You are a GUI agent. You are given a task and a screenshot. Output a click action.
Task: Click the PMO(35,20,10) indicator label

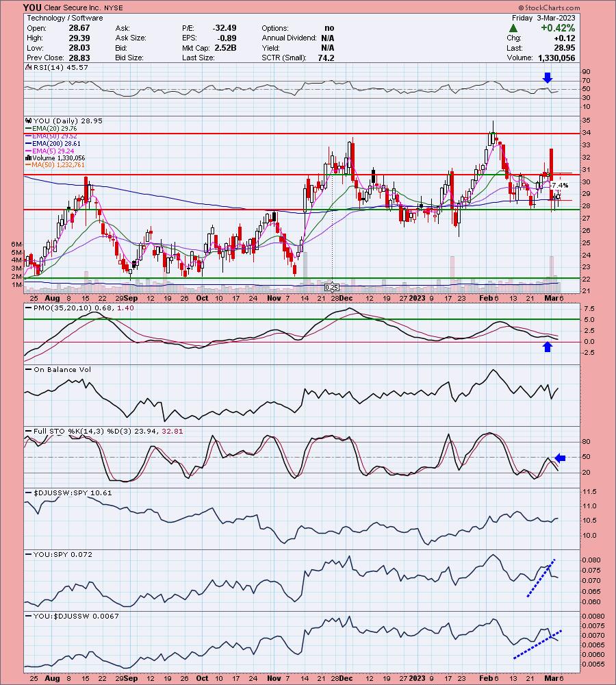coord(84,308)
